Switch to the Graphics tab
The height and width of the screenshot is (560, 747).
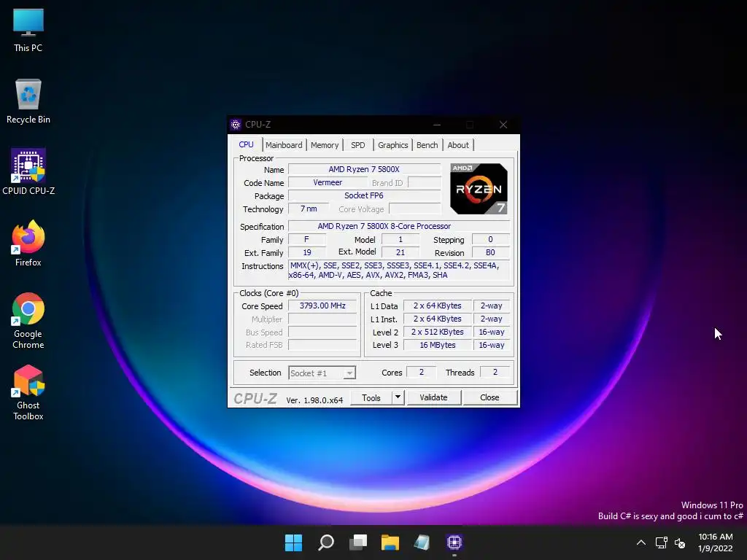tap(393, 145)
